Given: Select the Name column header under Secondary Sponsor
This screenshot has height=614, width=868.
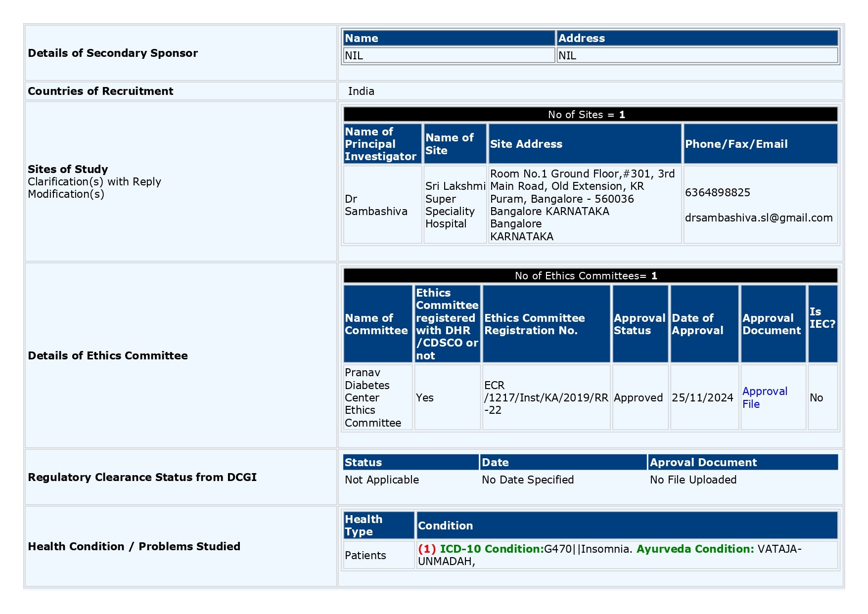Looking at the screenshot, I should (361, 38).
